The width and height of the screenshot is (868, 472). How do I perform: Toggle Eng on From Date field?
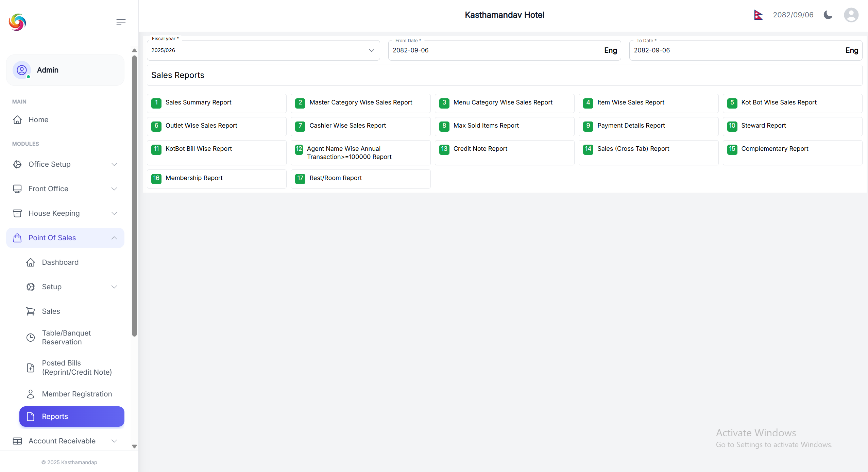[610, 50]
